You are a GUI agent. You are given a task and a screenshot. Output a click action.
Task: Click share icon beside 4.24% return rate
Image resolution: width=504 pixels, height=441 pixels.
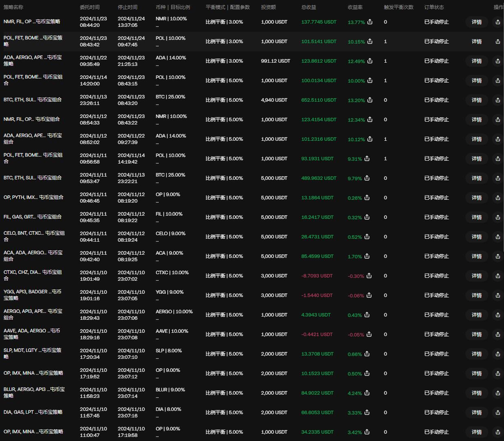(x=367, y=393)
